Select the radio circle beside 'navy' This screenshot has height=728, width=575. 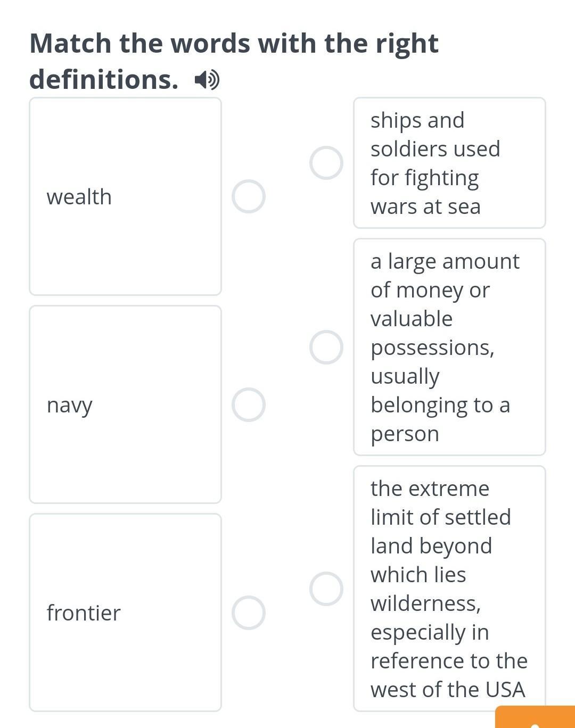pos(249,404)
